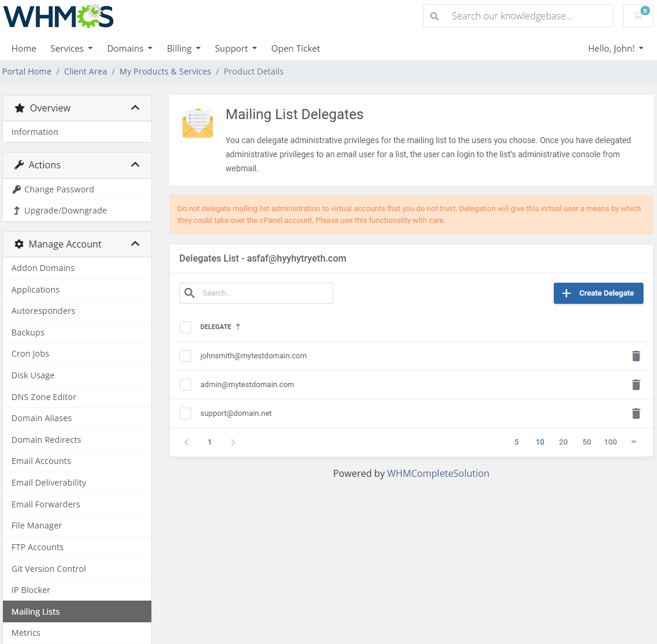Check the admin@mytestdomain.com checkbox
Viewport: 657px width, 644px height.
point(185,385)
